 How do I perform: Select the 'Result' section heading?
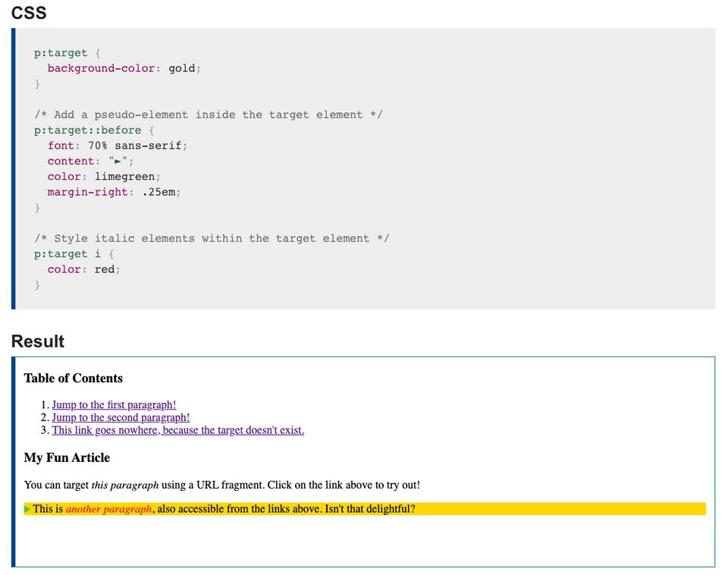tap(37, 341)
